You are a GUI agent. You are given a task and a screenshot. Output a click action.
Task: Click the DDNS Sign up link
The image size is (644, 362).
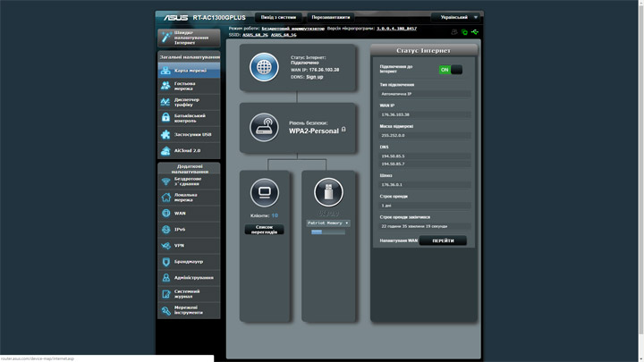click(x=315, y=77)
